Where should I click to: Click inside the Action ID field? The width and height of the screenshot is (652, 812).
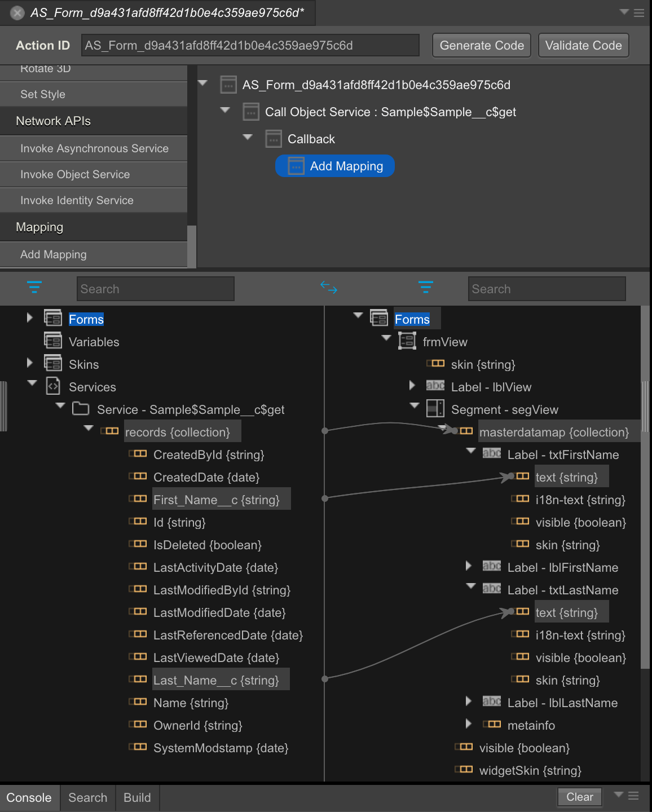[250, 45]
